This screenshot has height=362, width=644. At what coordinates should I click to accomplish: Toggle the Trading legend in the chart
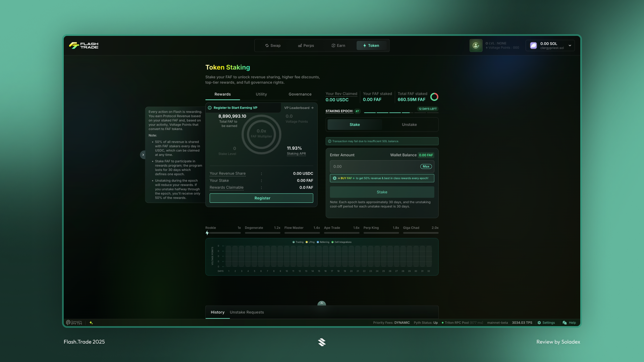click(297, 242)
